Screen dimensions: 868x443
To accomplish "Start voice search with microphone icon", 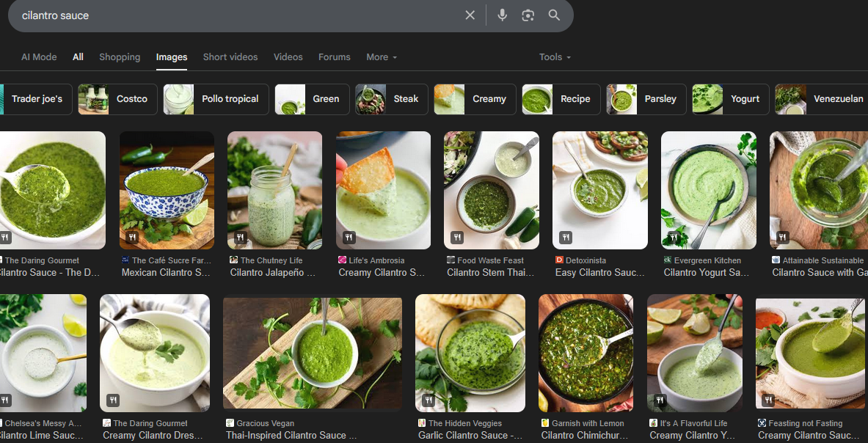I will (x=502, y=15).
